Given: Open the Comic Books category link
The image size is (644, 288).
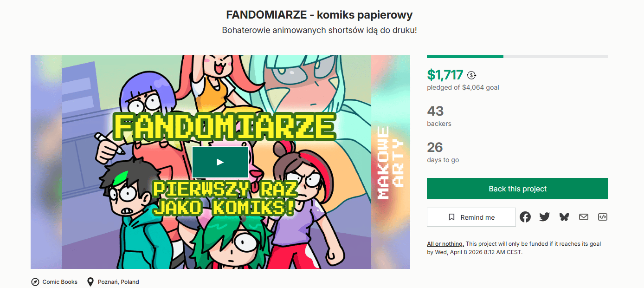Looking at the screenshot, I should point(60,282).
